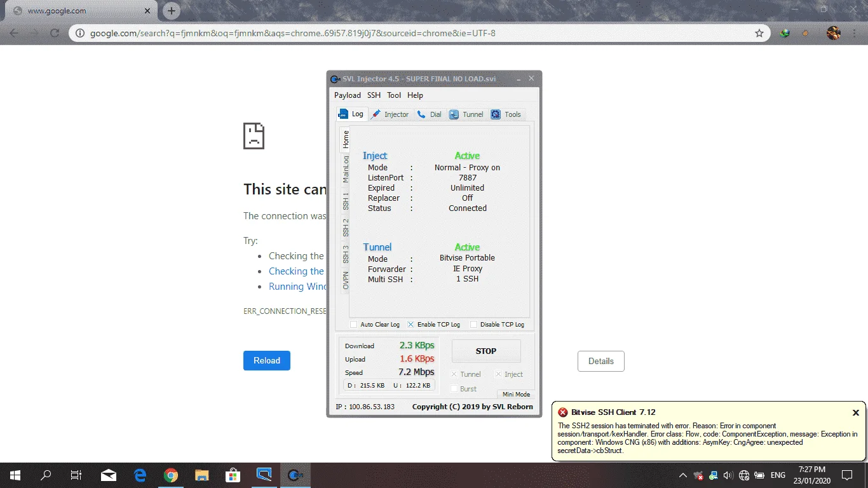Screen dimensions: 868x488
Task: Select the vertical SSH 2 tab
Action: click(x=345, y=227)
